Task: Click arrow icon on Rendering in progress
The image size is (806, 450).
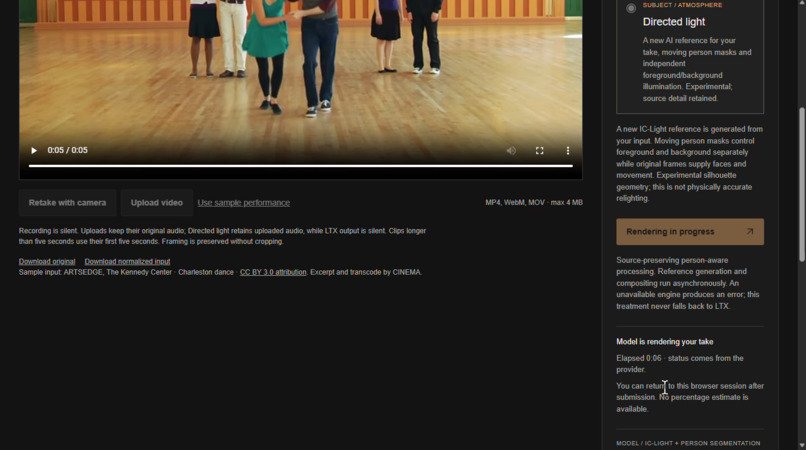Action: coord(750,232)
